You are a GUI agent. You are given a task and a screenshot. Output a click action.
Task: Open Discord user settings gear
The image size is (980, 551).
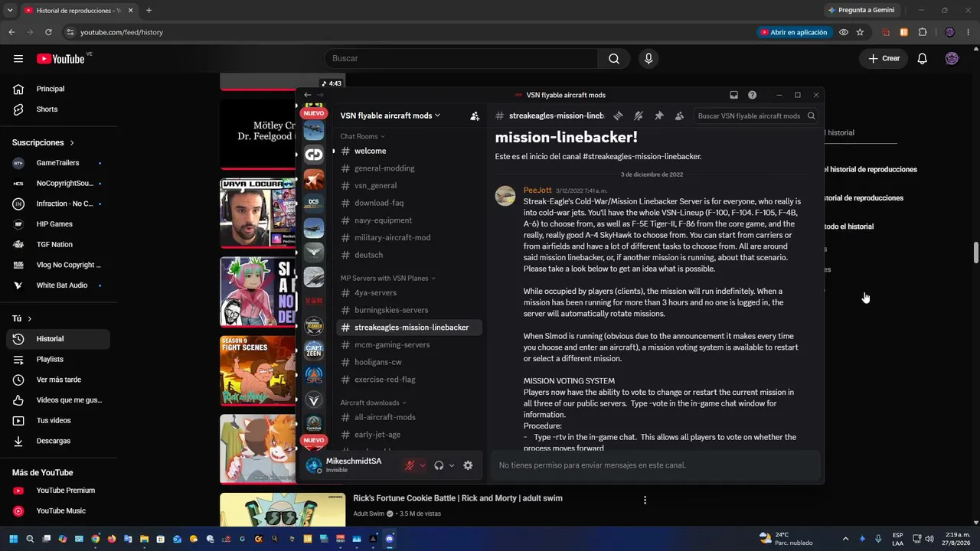point(468,465)
